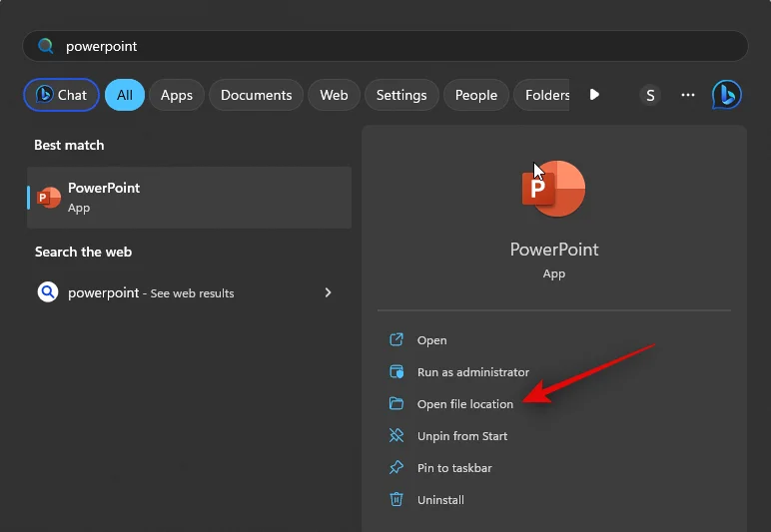Click the web search result magnifier icon
The height and width of the screenshot is (532, 771).
click(48, 292)
